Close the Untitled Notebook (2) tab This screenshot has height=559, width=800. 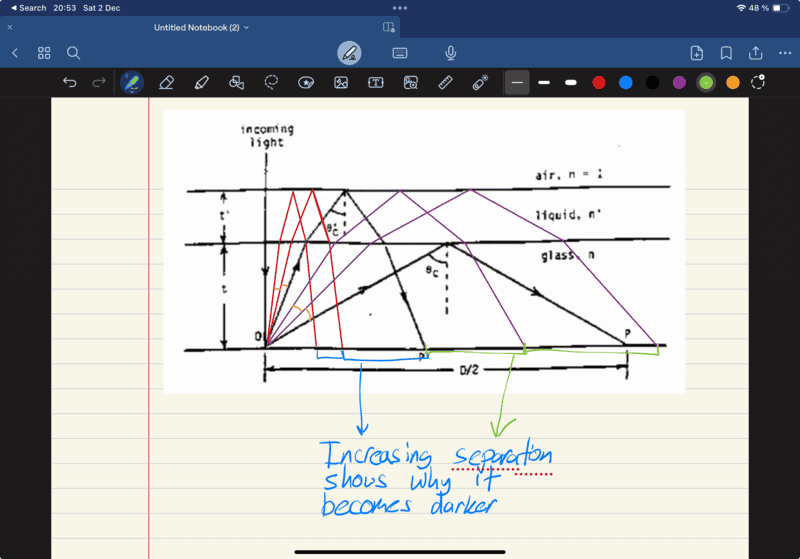click(x=10, y=28)
